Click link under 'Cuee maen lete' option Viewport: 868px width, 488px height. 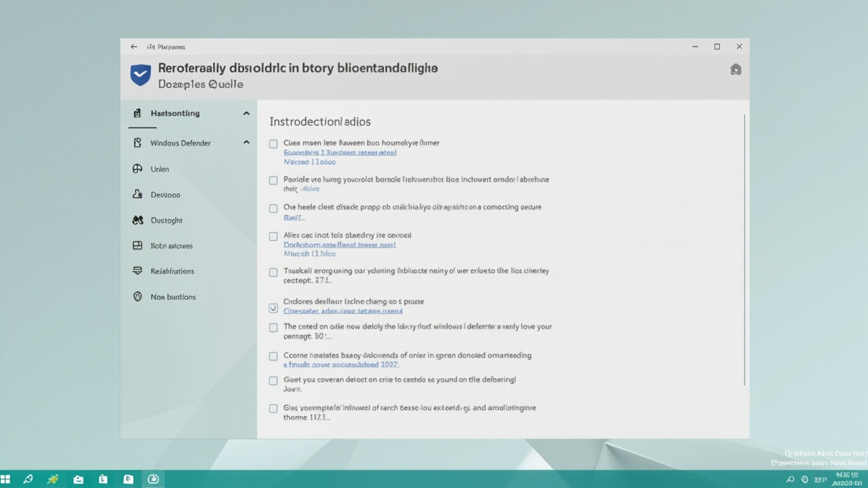point(340,153)
